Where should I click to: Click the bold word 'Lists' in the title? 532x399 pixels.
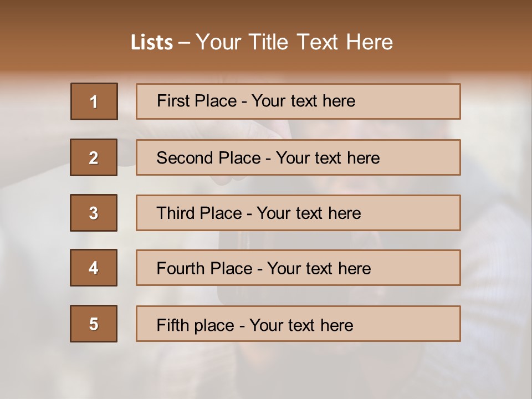[x=152, y=42]
